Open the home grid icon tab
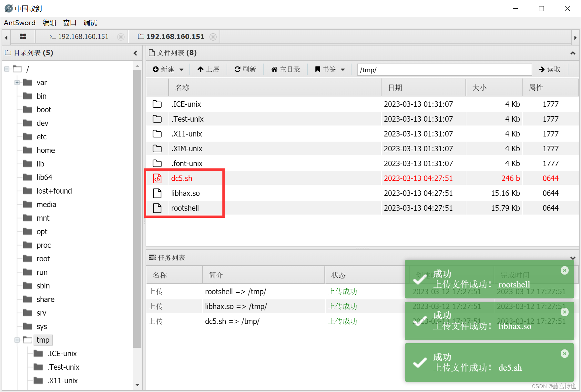This screenshot has height=392, width=581. point(23,36)
